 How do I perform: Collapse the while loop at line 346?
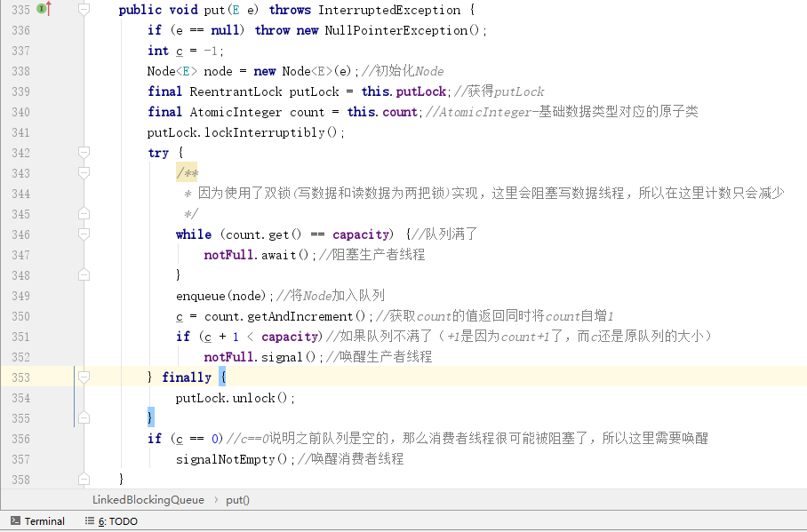click(84, 234)
